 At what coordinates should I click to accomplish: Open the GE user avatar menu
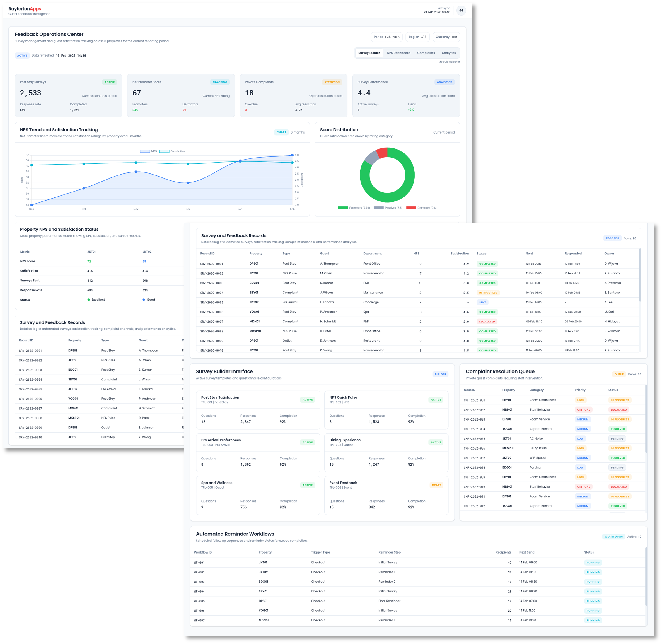coord(461,11)
